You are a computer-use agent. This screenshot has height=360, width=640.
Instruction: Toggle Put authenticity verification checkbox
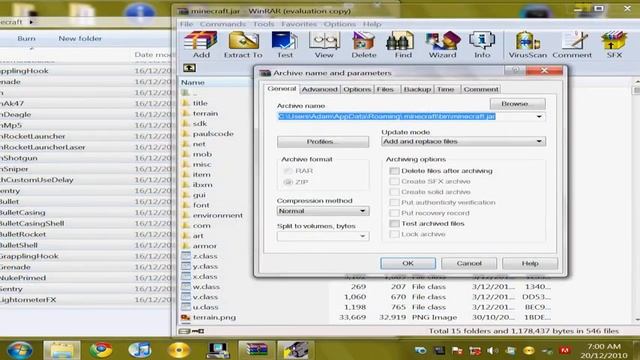[x=394, y=202]
